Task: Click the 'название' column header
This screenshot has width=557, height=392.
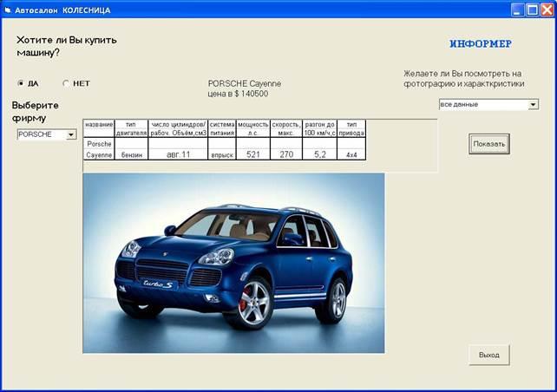Action: tap(99, 125)
